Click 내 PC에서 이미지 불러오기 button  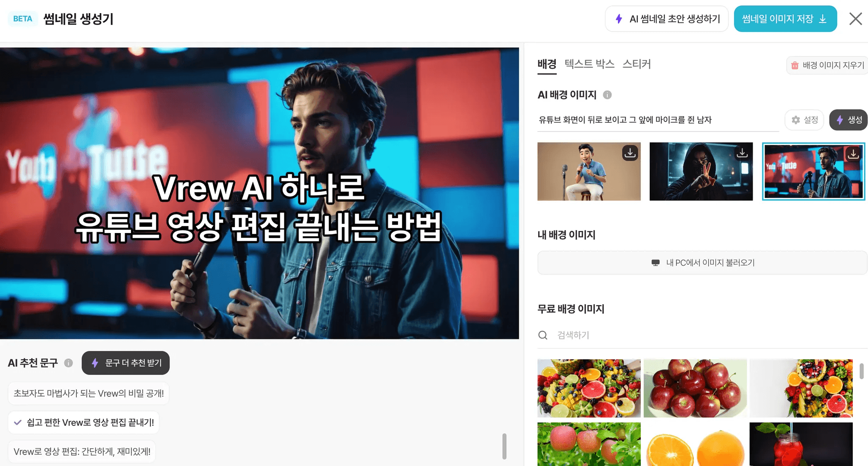click(702, 263)
